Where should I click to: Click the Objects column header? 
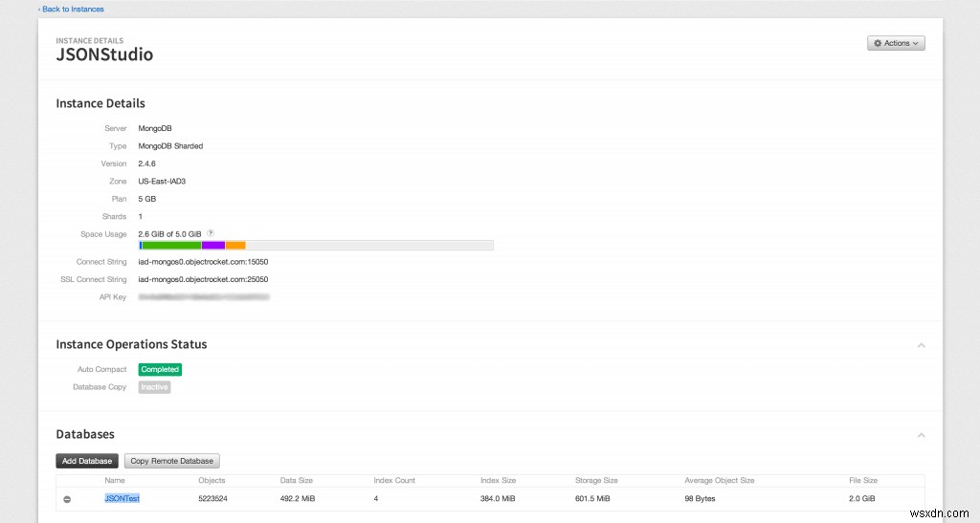(x=212, y=480)
